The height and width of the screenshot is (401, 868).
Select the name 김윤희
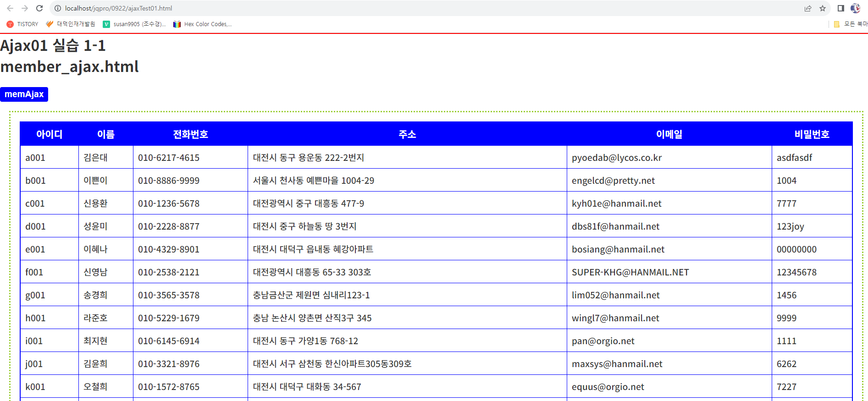(95, 364)
